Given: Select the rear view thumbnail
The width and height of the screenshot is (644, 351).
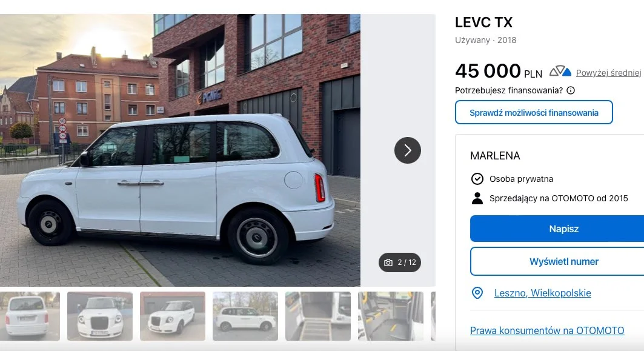Looking at the screenshot, I should point(29,316).
